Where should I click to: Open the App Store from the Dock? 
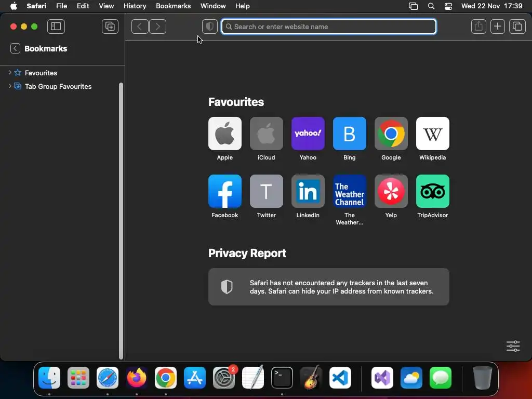tap(195, 378)
